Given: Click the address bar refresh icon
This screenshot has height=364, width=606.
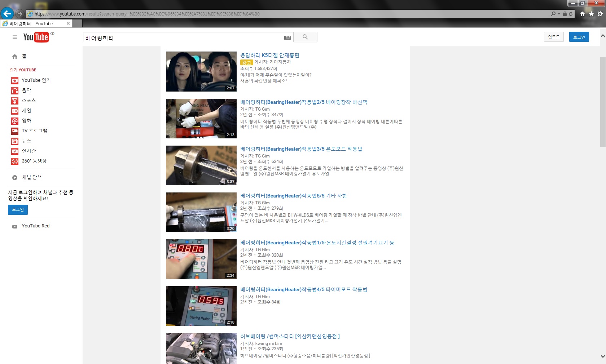Looking at the screenshot, I should (x=571, y=14).
